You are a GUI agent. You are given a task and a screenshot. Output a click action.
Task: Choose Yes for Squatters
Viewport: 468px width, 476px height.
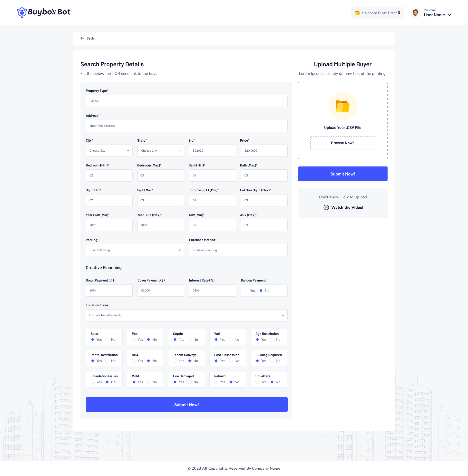(x=257, y=382)
